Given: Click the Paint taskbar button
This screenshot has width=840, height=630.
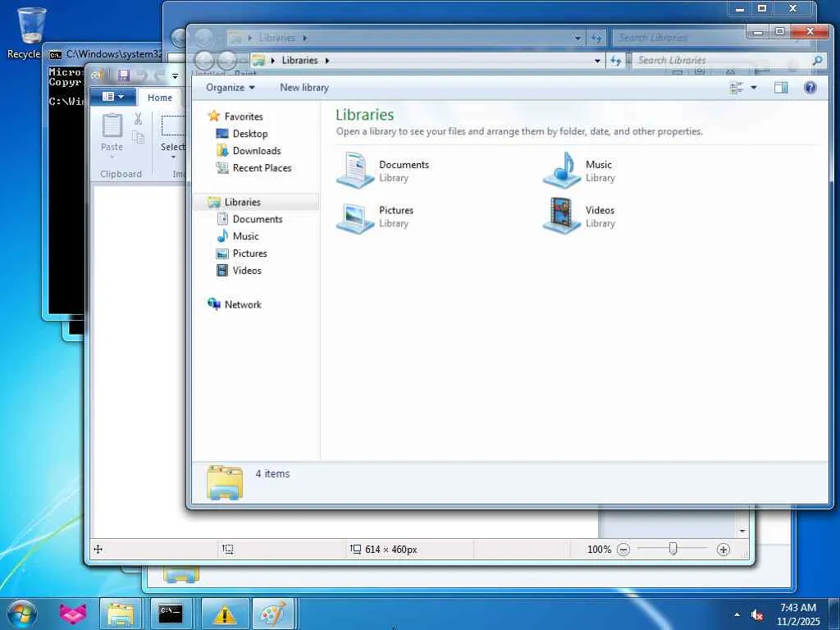Looking at the screenshot, I should click(x=273, y=614).
